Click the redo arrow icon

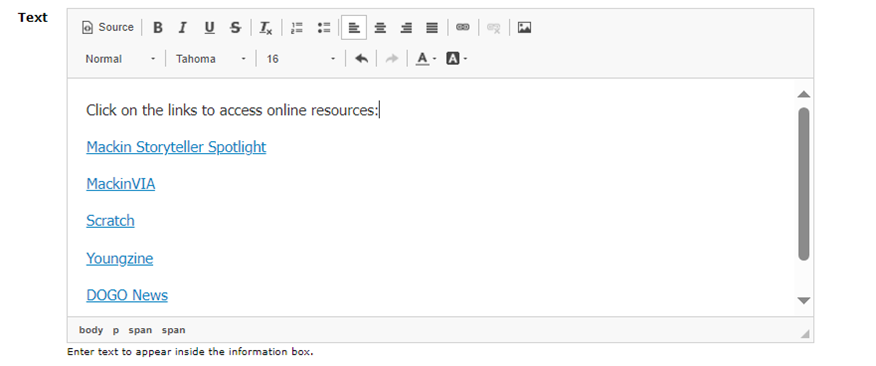tap(392, 59)
